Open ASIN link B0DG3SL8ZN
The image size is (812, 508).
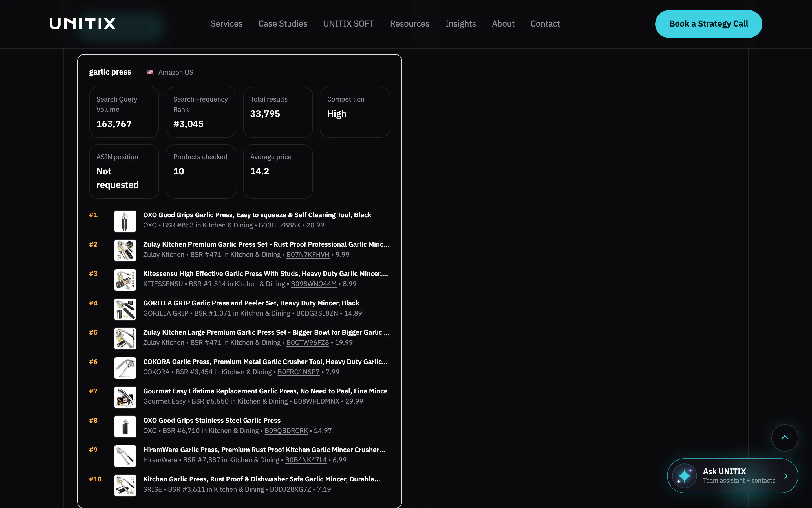[x=317, y=313]
